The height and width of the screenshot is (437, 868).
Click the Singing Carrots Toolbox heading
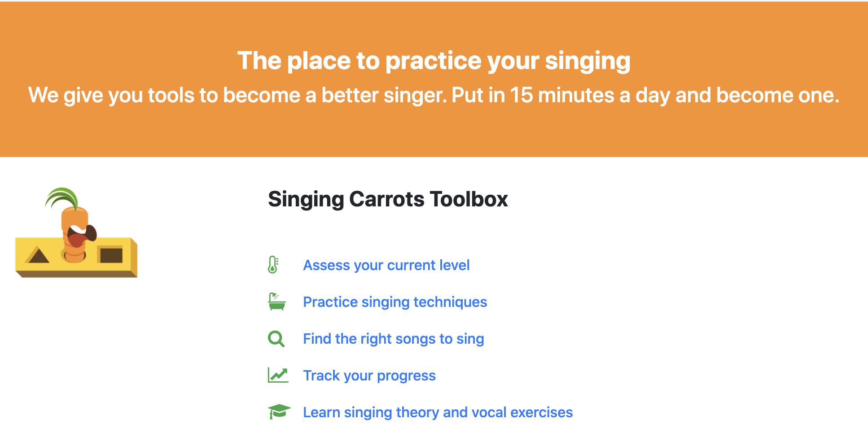(x=388, y=199)
